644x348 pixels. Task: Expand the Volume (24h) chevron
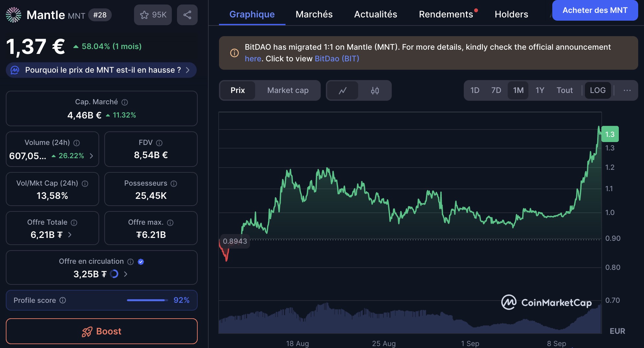(x=91, y=156)
